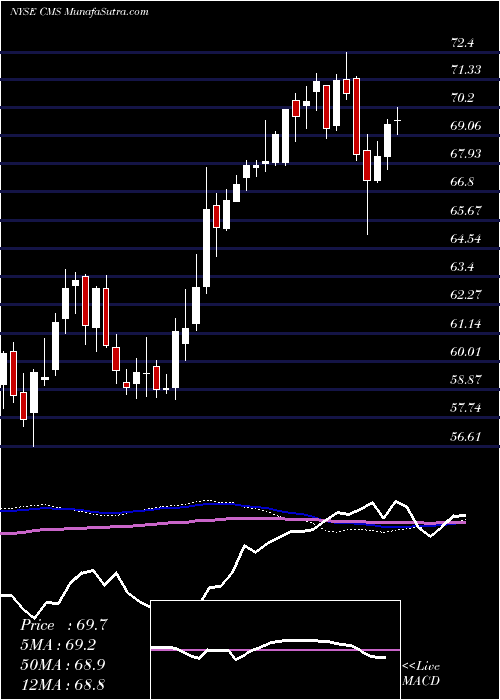Click the <<Live MACD label

coord(421,674)
